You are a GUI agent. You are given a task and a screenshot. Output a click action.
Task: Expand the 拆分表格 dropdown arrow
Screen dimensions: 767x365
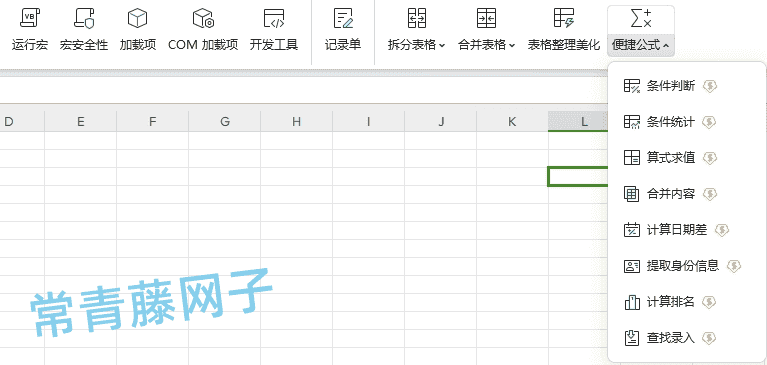(x=442, y=46)
